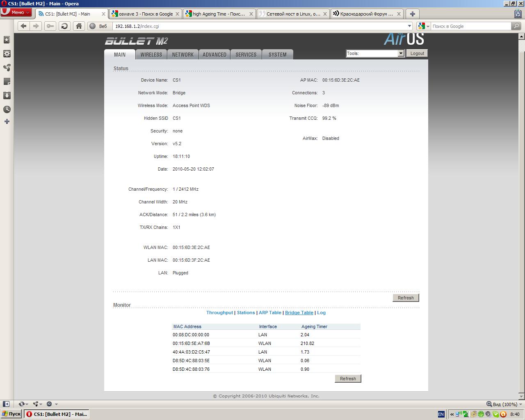525x420 pixels.
Task: Add a panel with the plus icon
Action: (7, 121)
